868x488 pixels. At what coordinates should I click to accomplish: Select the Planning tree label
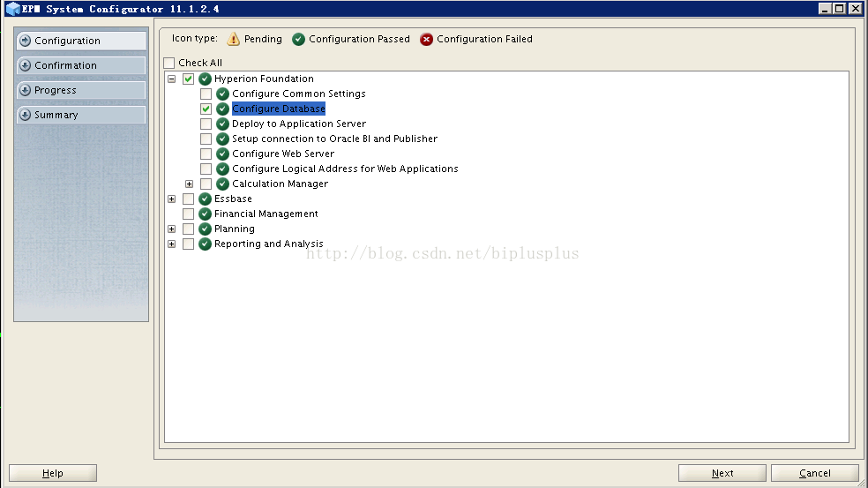point(235,229)
